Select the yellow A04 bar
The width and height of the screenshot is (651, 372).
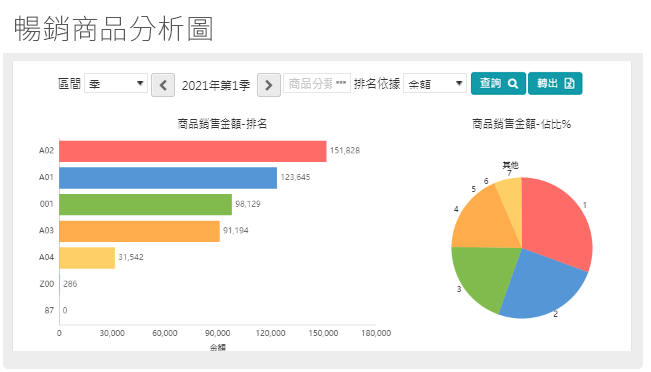[87, 258]
